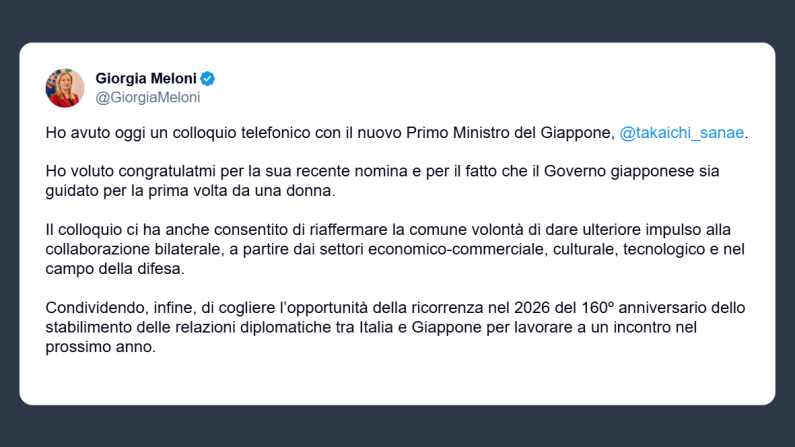This screenshot has height=447, width=795.
Task: Click Giorgia Meloni's profile avatar
Action: coord(64,88)
